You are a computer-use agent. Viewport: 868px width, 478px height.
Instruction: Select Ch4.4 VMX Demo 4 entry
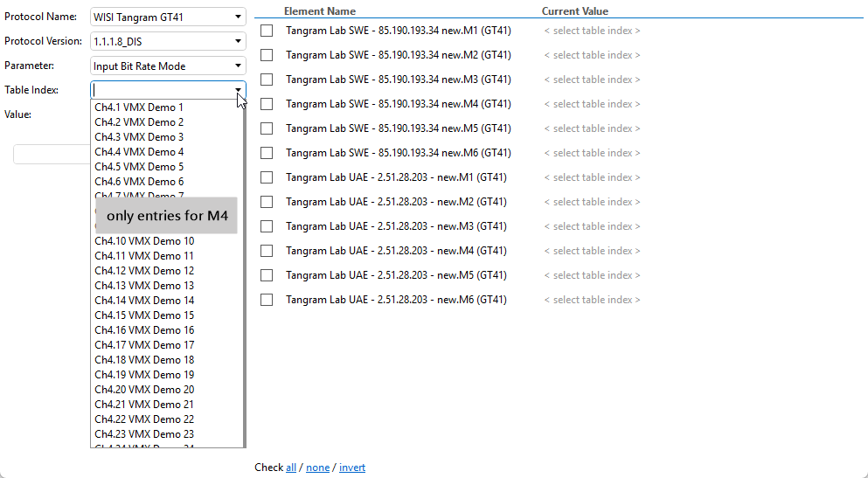139,152
